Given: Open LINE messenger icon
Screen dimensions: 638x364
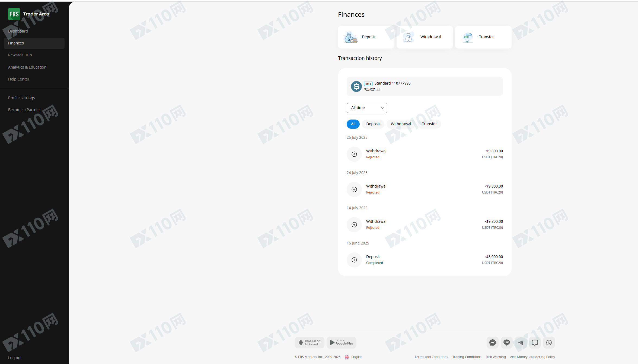Looking at the screenshot, I should tap(506, 343).
